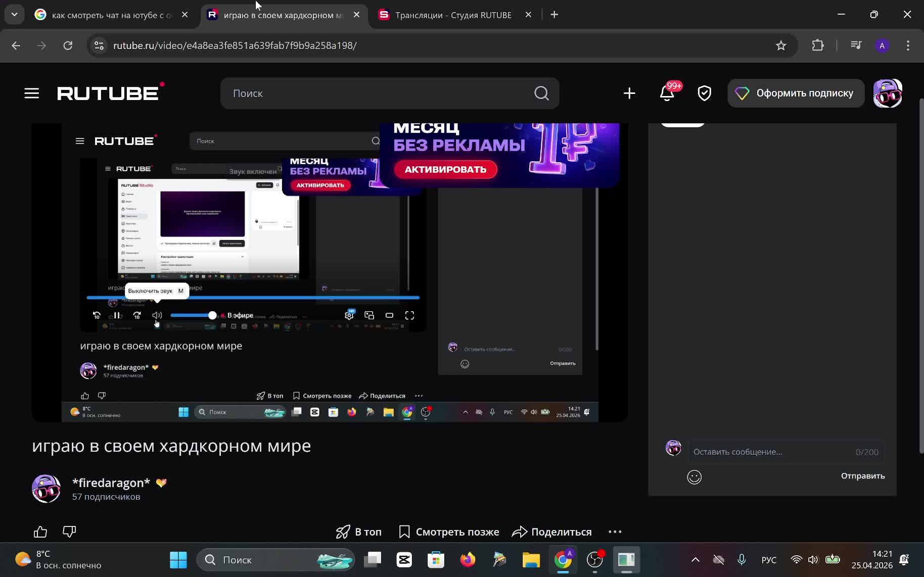The width and height of the screenshot is (924, 577).
Task: Open the Chrome three-dot menu
Action: [x=908, y=45]
